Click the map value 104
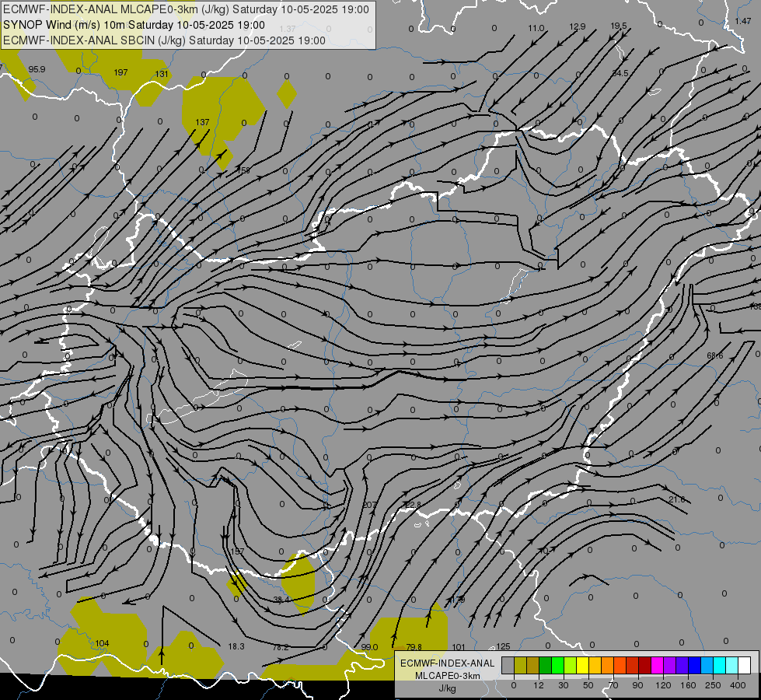 pos(102,643)
